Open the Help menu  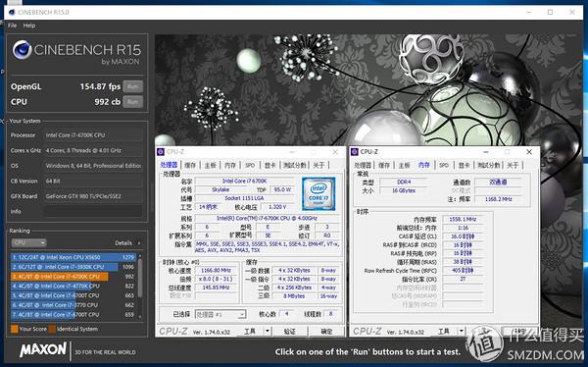[x=29, y=26]
